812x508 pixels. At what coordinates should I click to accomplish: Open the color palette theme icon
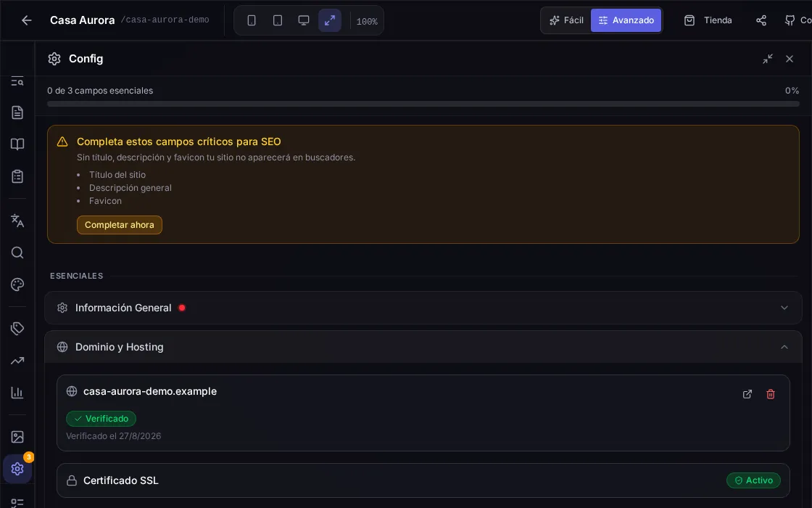17,284
